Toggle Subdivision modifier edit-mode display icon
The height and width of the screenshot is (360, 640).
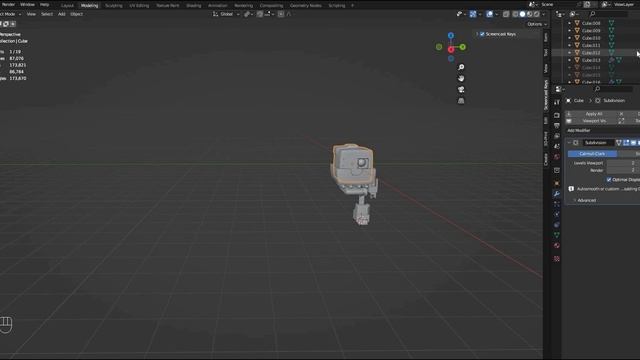point(626,142)
